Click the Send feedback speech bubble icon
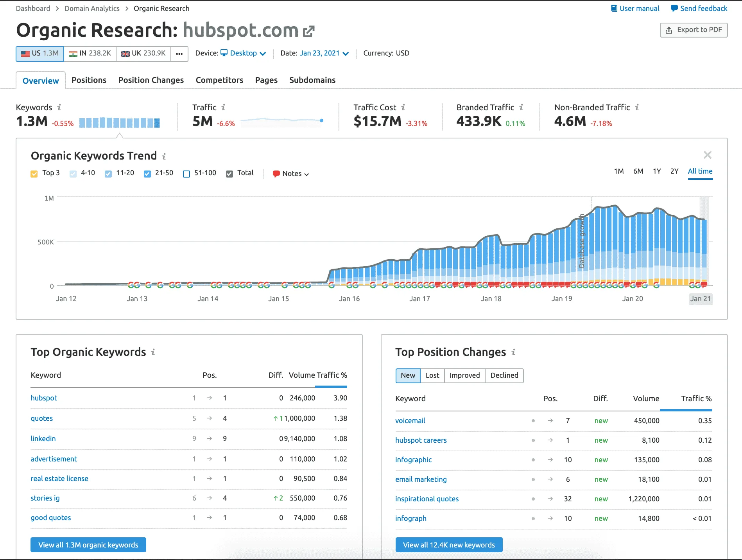The image size is (742, 560). coord(674,8)
